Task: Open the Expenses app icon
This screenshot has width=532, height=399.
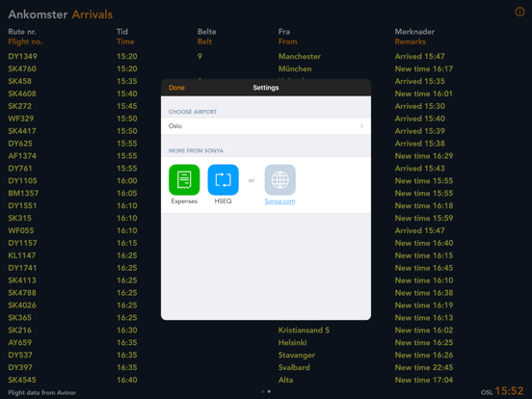Action: pos(184,180)
